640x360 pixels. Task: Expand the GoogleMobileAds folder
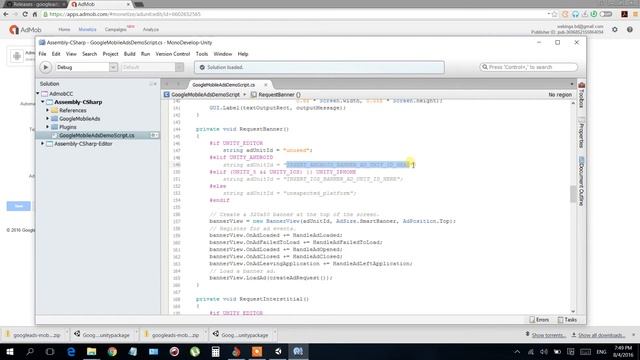tap(48, 119)
